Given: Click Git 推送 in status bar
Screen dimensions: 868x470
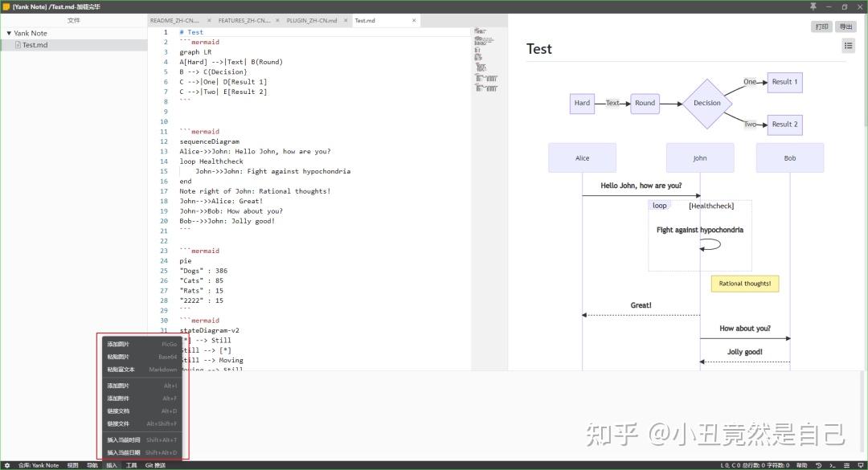Looking at the screenshot, I should (156, 465).
